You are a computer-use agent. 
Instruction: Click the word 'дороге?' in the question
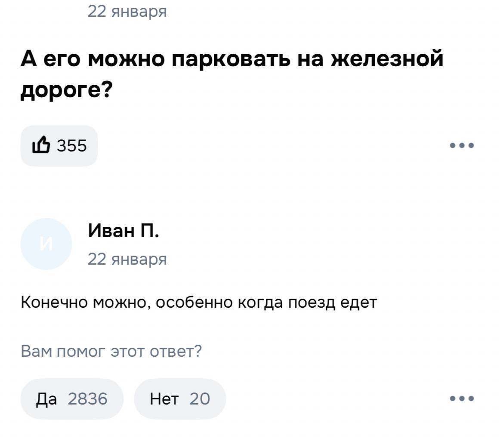coord(67,90)
